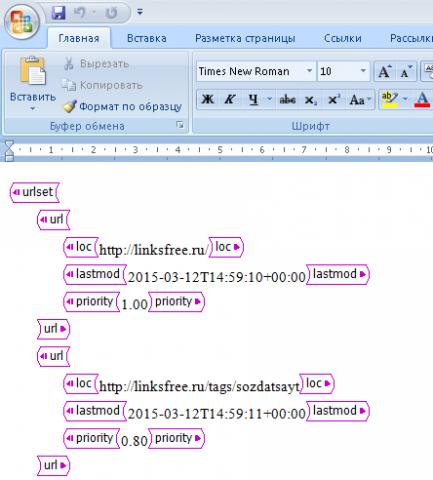Select the second url closing tag

53,466
